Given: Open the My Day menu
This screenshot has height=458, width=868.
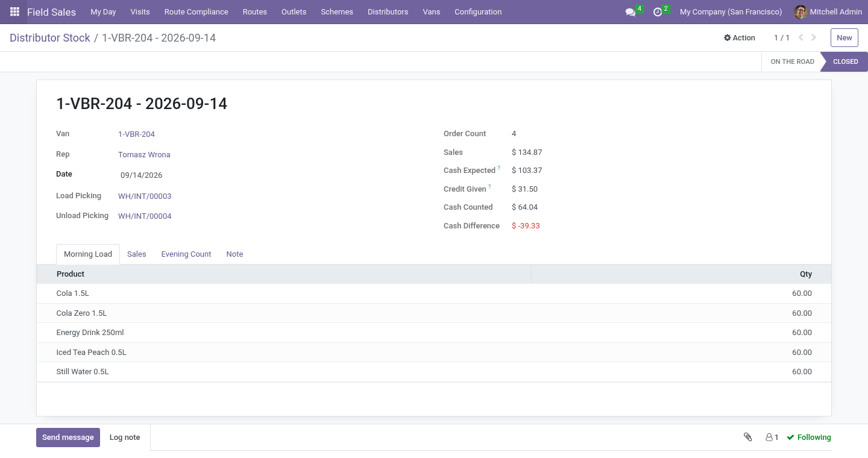Looking at the screenshot, I should pyautogui.click(x=103, y=12).
